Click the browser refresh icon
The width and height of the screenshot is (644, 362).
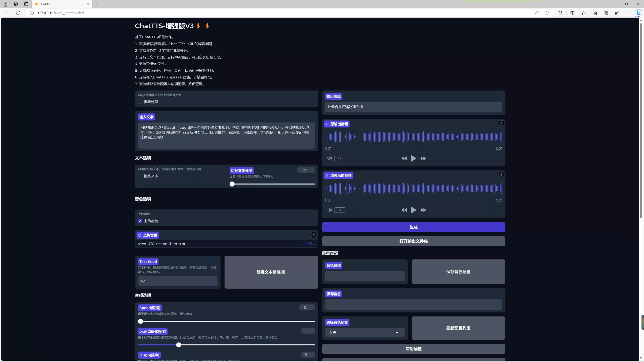click(18, 13)
